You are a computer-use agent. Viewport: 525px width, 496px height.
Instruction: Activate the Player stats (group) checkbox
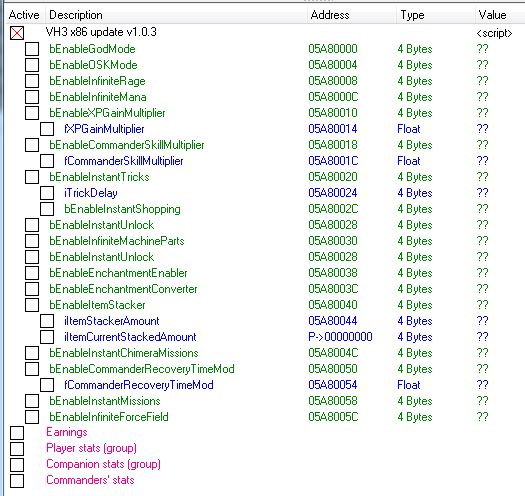17,449
